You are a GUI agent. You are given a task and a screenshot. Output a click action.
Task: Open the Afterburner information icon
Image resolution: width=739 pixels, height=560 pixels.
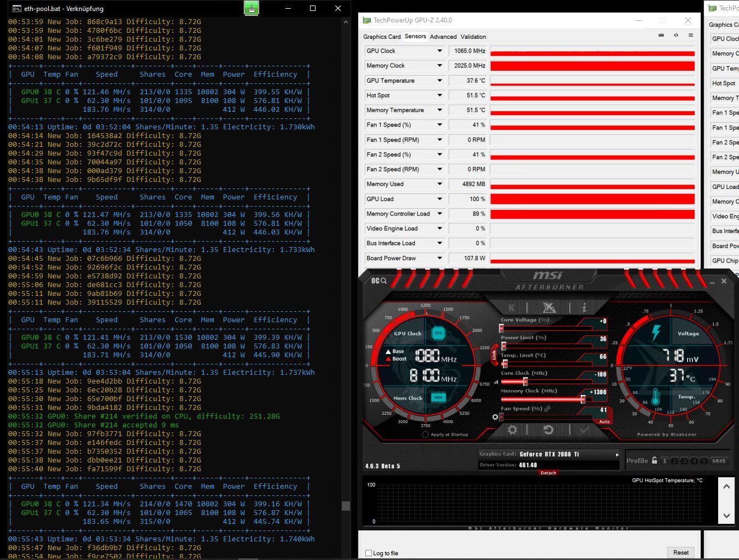click(584, 307)
